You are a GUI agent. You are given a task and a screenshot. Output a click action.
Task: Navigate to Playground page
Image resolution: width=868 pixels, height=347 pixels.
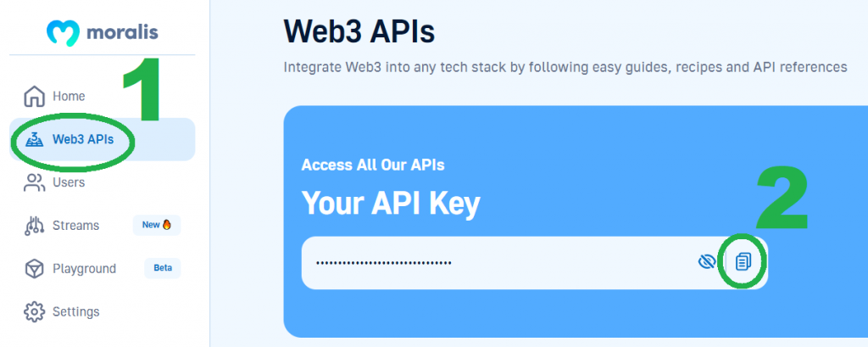(84, 269)
